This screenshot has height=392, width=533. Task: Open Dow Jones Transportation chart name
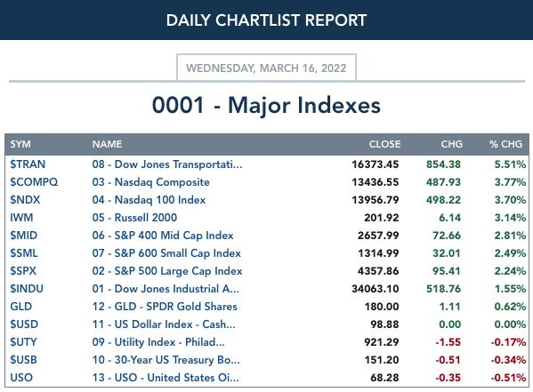167,164
